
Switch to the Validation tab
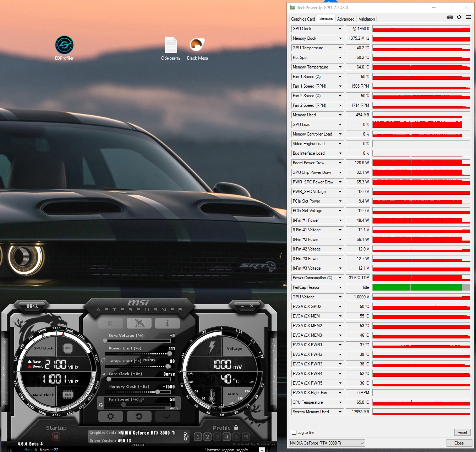(367, 19)
